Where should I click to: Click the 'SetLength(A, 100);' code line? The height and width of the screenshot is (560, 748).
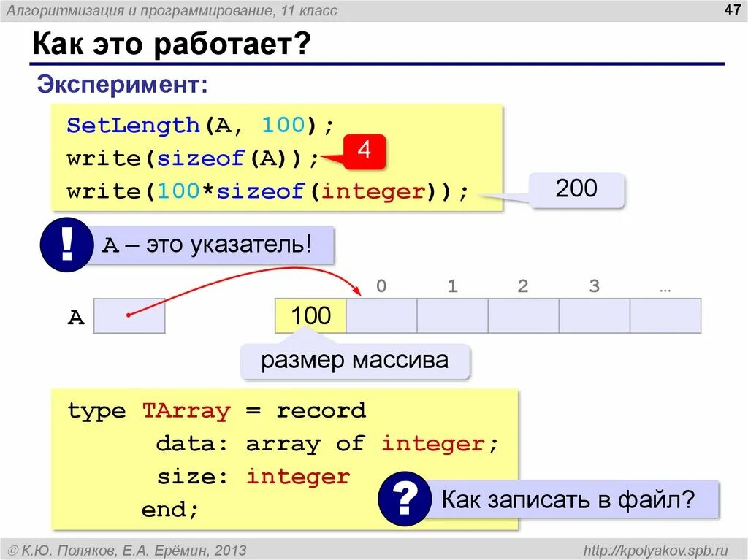coord(200,126)
